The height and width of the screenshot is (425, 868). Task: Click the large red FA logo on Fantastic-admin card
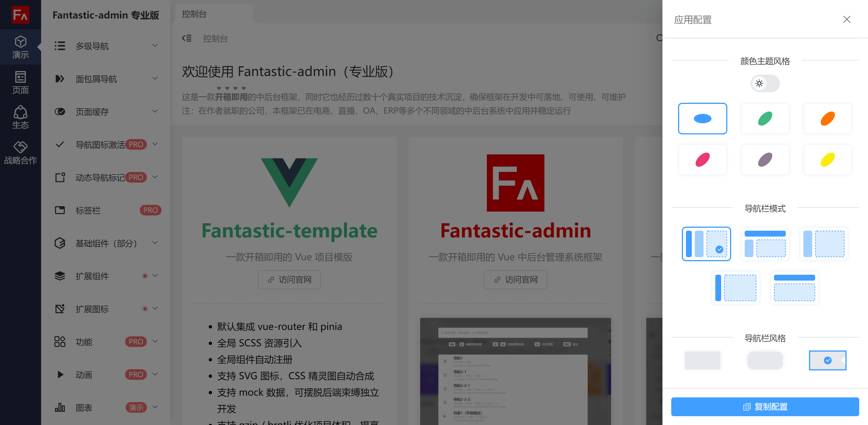tap(516, 183)
